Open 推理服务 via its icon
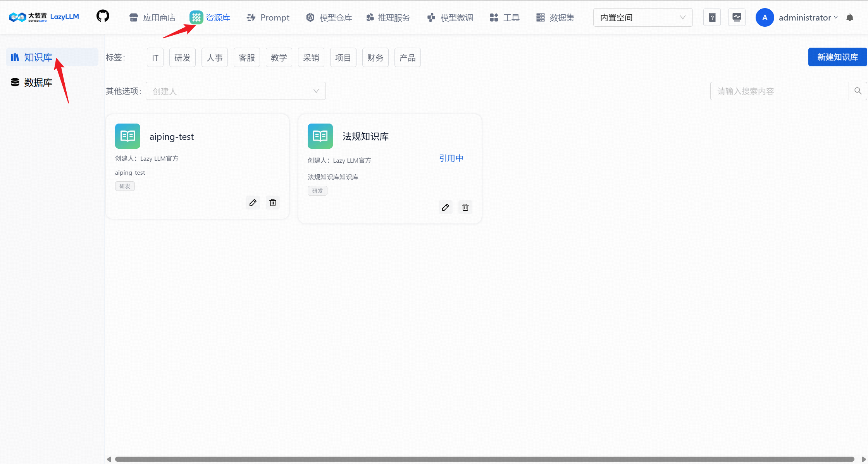The height and width of the screenshot is (464, 868). (x=369, y=17)
